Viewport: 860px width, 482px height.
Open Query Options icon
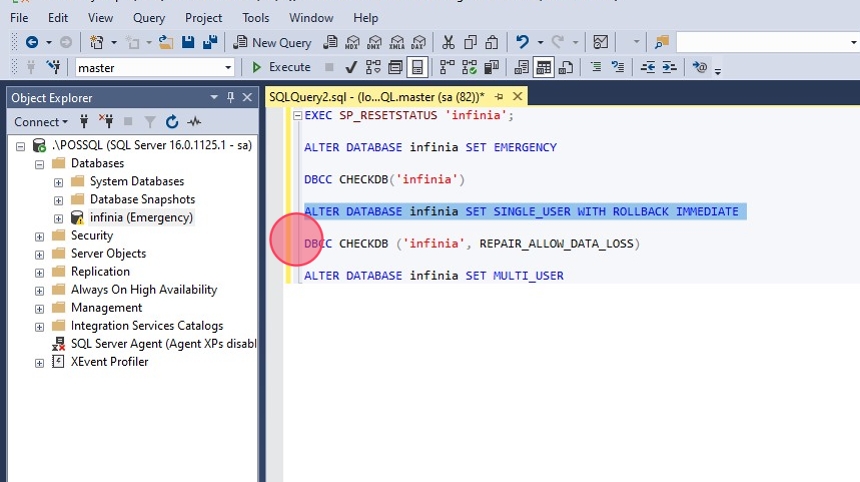(395, 67)
